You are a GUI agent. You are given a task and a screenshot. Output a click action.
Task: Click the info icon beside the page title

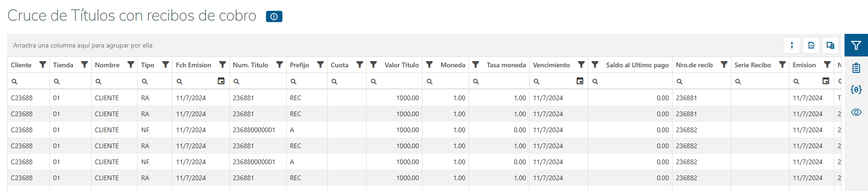point(274,16)
